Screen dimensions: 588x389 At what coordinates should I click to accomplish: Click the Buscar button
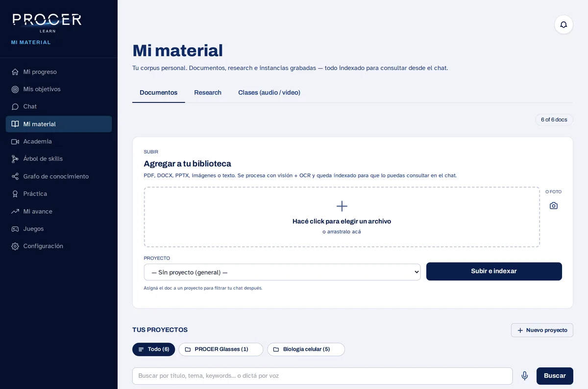point(555,376)
